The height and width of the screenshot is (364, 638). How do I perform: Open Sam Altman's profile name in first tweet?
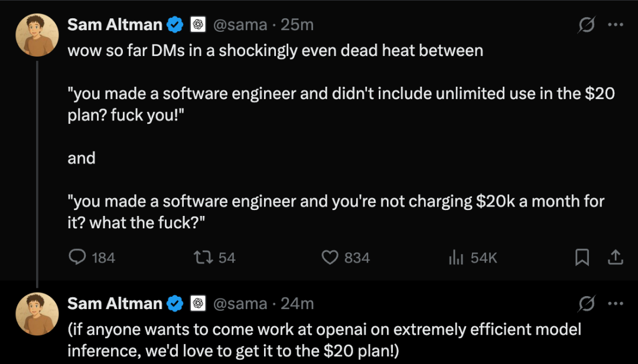pos(115,25)
